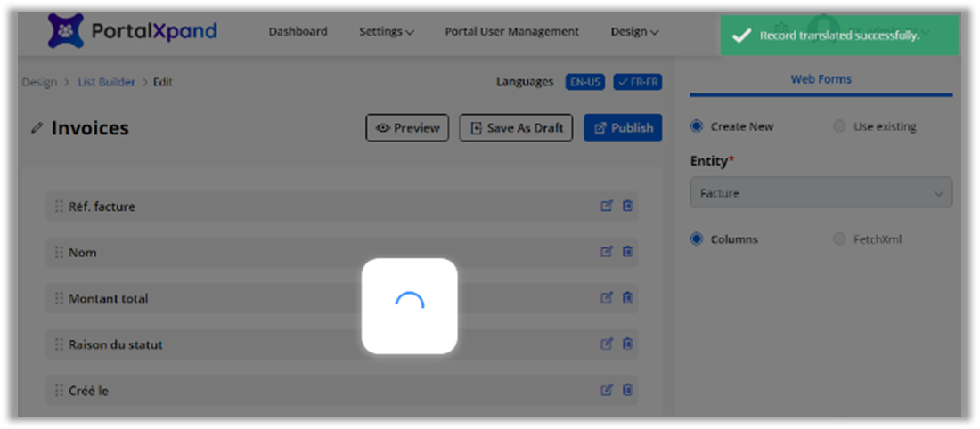The width and height of the screenshot is (980, 429).
Task: Open the Entity dropdown showing Facture
Action: pos(821,193)
